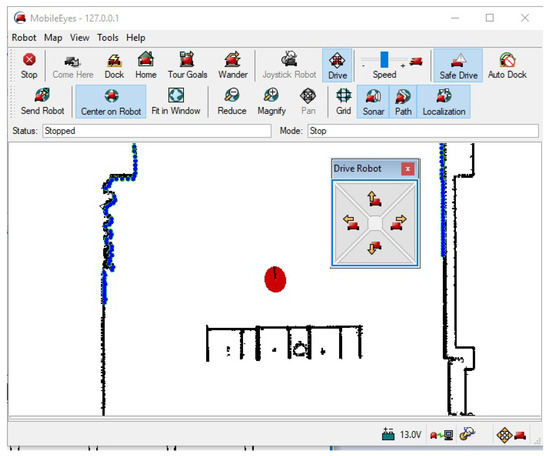Adjust the Speed slider handle

tap(384, 59)
